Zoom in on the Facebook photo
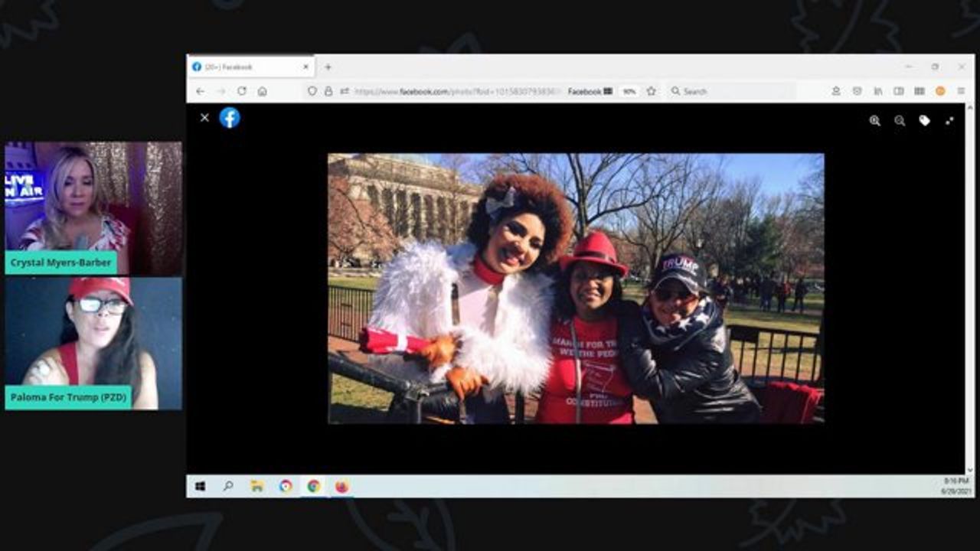980x551 pixels. [x=874, y=121]
